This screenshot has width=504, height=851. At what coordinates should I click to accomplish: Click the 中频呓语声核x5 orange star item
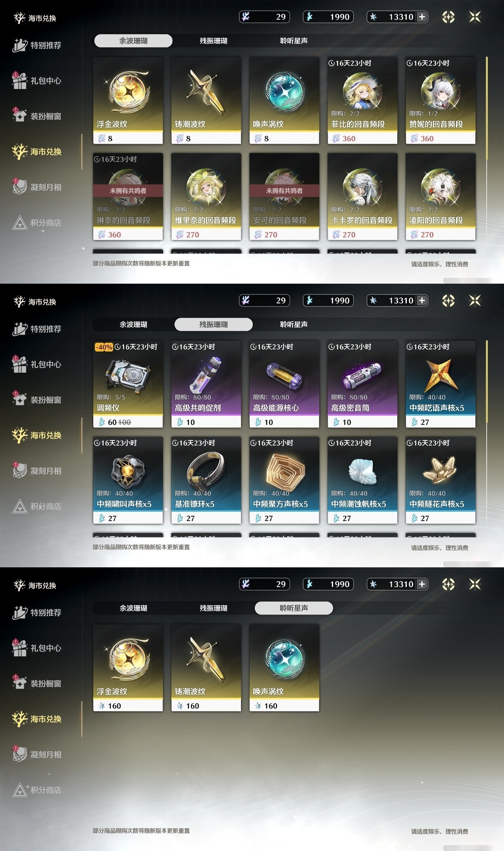pyautogui.click(x=441, y=384)
